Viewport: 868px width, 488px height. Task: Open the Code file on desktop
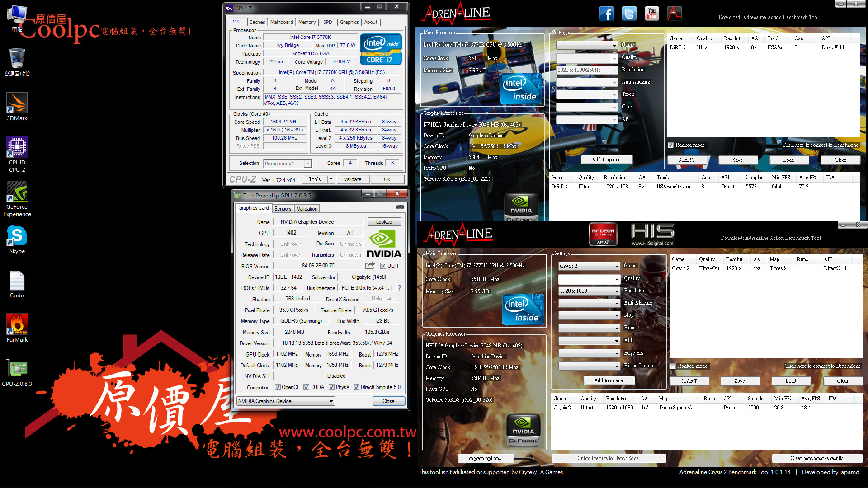pos(17,285)
